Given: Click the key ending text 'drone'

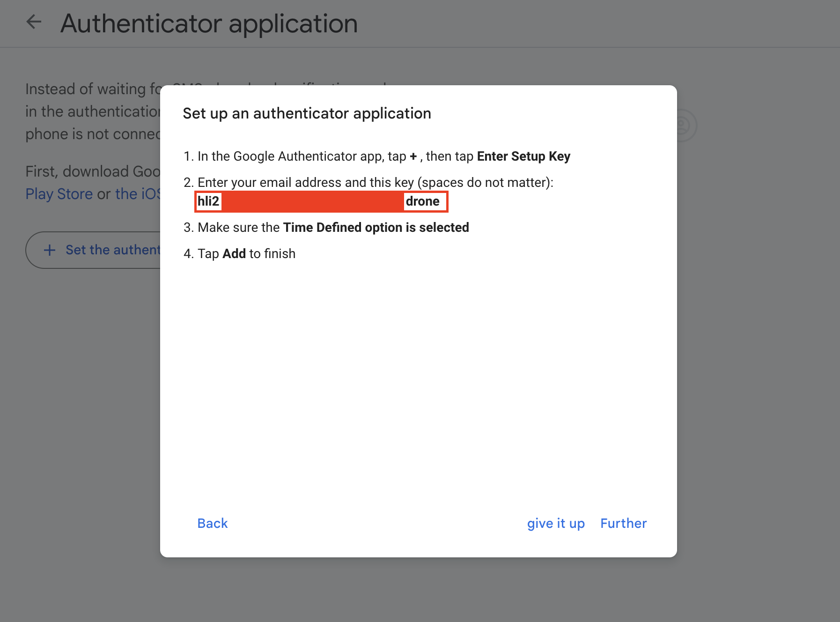Looking at the screenshot, I should point(422,201).
